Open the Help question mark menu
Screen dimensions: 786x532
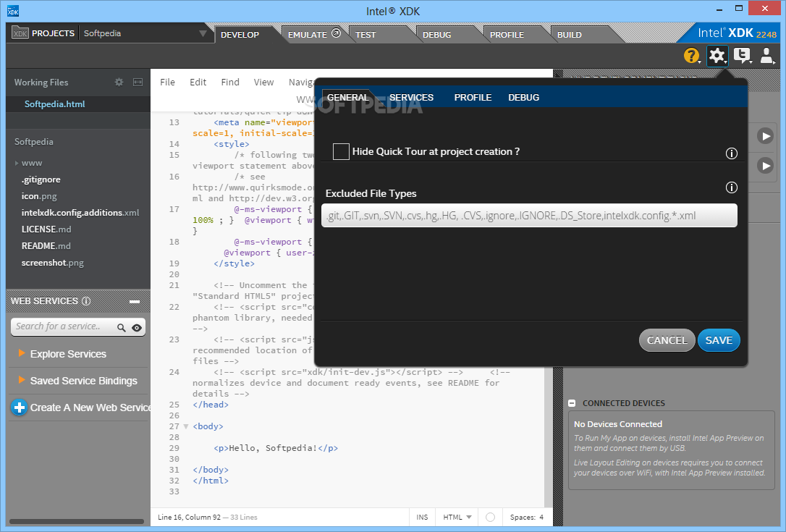[692, 56]
